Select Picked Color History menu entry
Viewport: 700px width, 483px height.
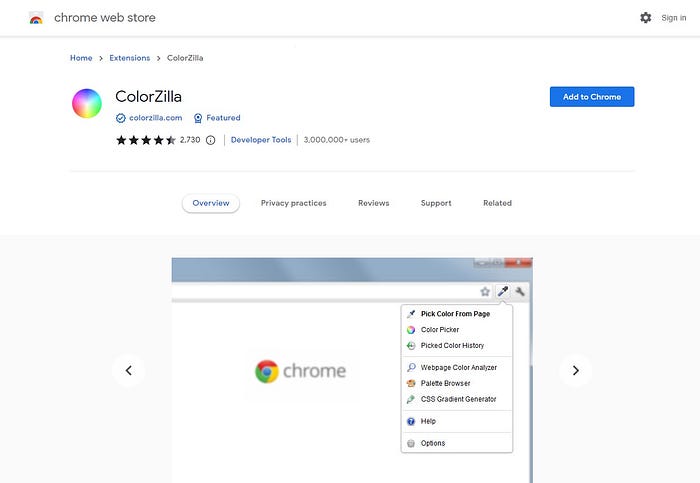pos(457,346)
